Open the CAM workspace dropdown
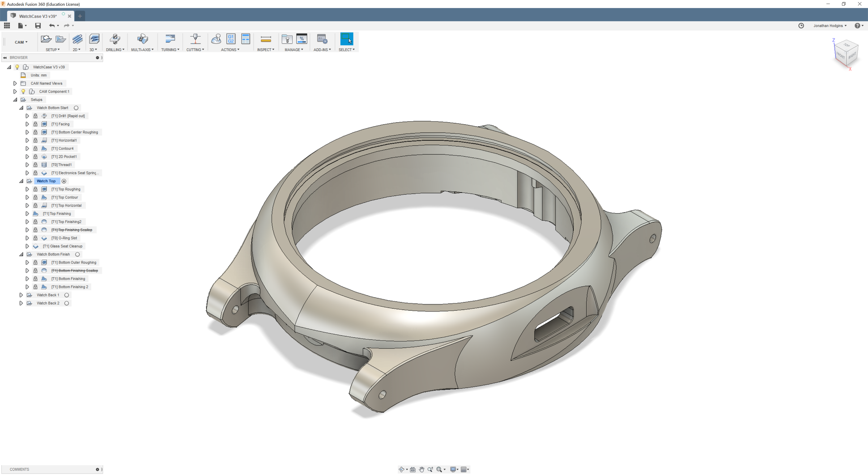The image size is (868, 475). [x=21, y=42]
